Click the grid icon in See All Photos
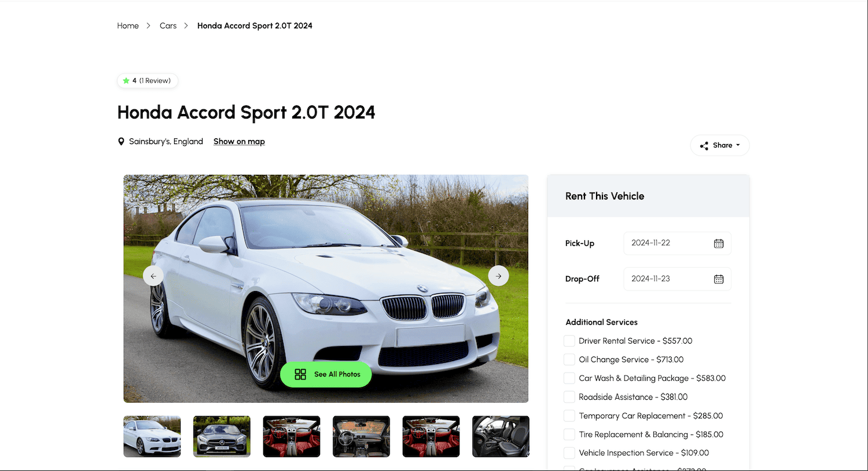This screenshot has width=868, height=471. coord(300,374)
